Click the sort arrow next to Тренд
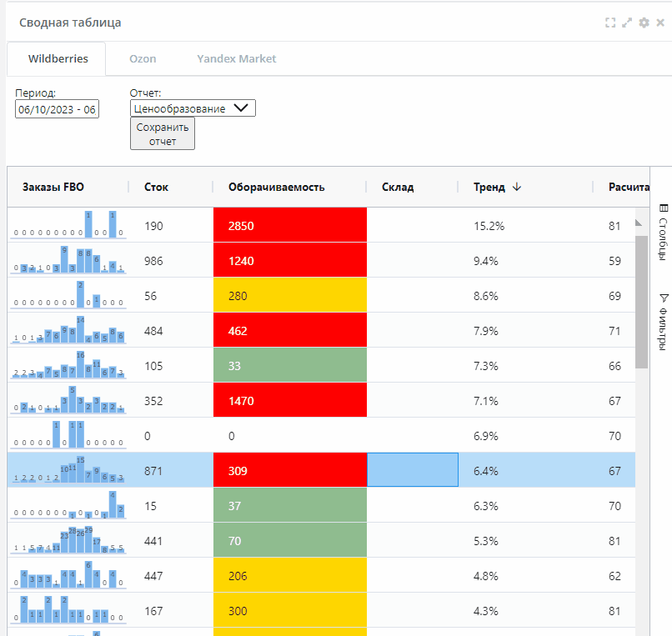The image size is (672, 636). pos(517,187)
